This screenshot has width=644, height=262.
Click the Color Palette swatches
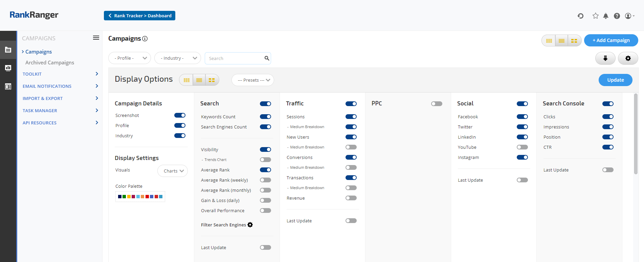click(x=140, y=197)
